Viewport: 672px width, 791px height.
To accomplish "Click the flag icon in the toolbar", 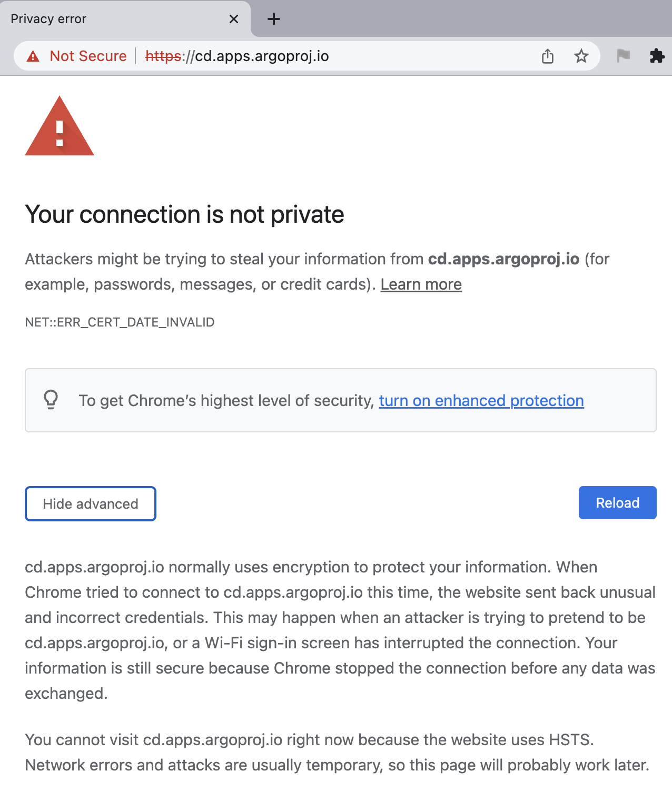I will point(624,56).
